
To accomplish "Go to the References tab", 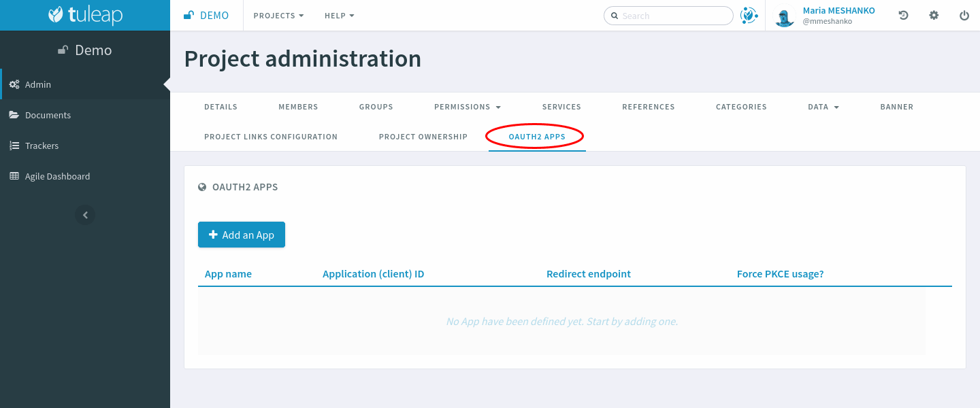I will [648, 107].
